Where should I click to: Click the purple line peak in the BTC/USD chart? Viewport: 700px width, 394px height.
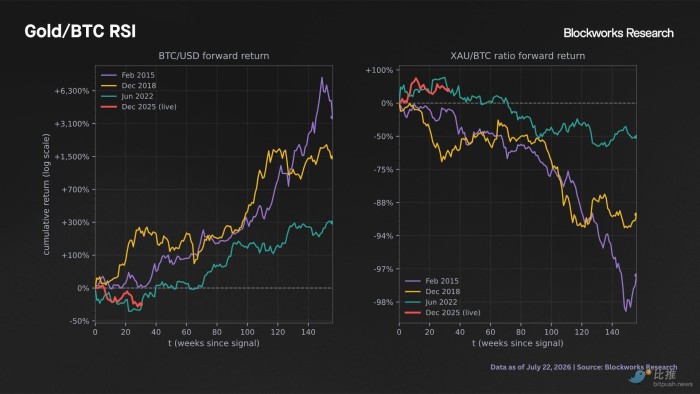click(321, 79)
